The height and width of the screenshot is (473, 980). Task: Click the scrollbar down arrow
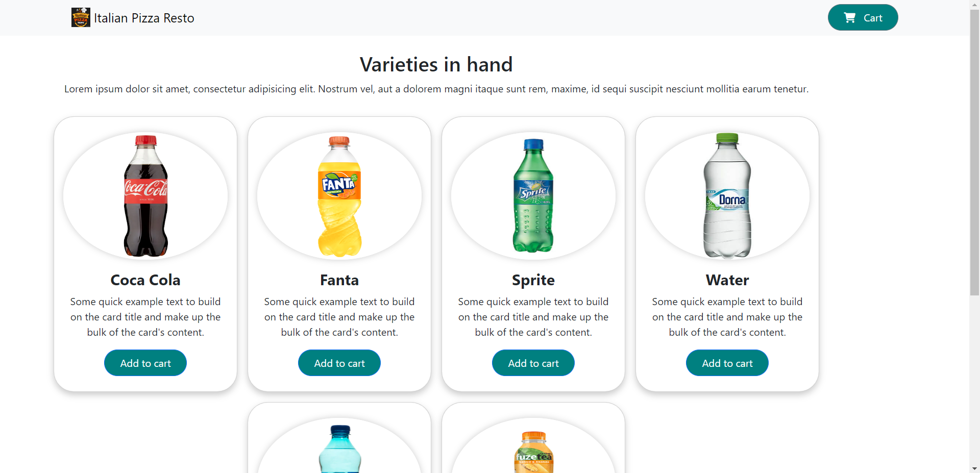974,468
